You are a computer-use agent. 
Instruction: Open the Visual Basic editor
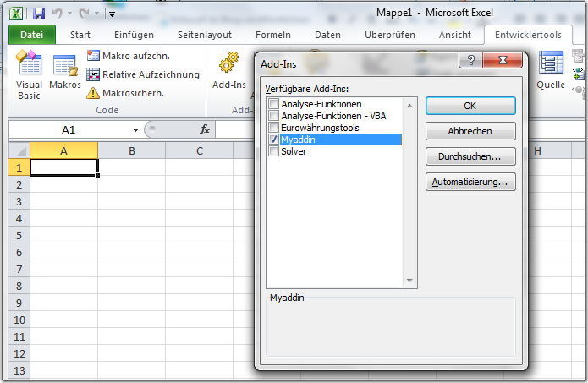(29, 75)
